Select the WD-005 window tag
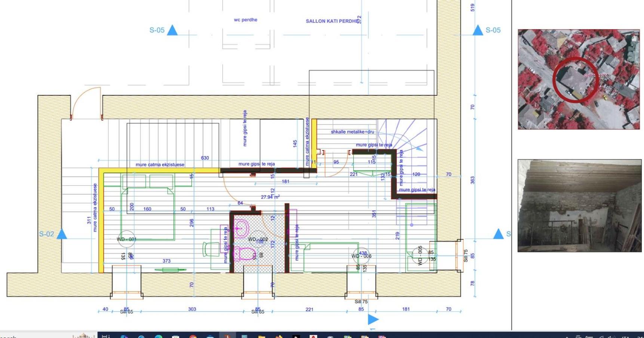 [420, 255]
